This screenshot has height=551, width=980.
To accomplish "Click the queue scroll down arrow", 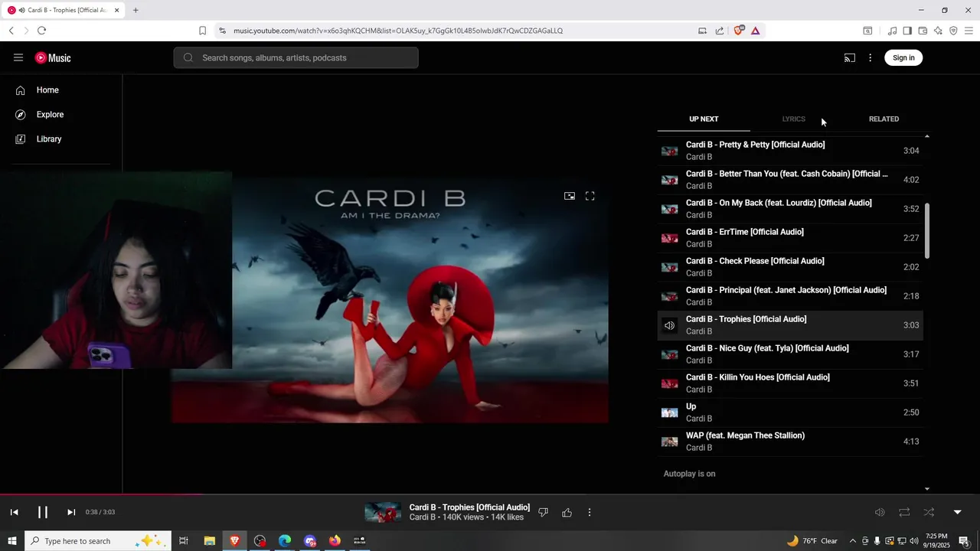I will coord(927,488).
